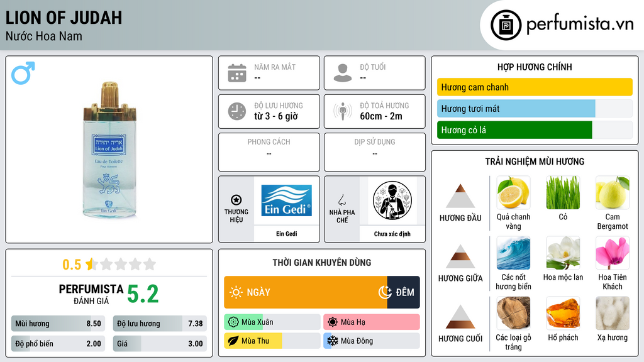The height and width of the screenshot is (362, 644).
Task: Select the Xạ hương musk image
Action: point(613,313)
